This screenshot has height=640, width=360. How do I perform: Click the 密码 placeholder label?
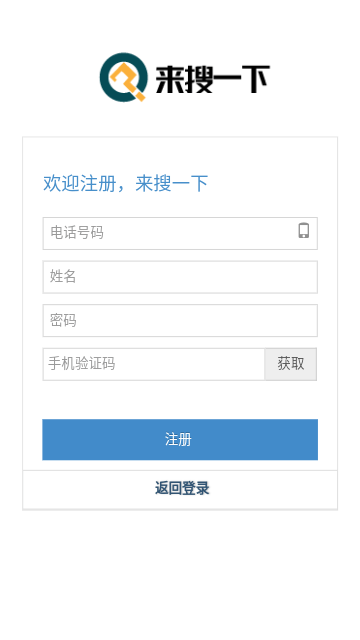tap(63, 320)
